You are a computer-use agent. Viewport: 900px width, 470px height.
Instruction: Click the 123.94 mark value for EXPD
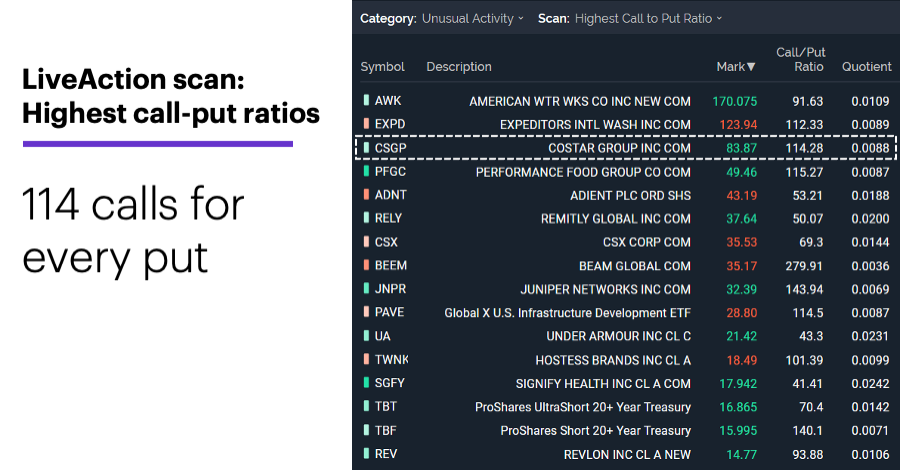point(738,125)
